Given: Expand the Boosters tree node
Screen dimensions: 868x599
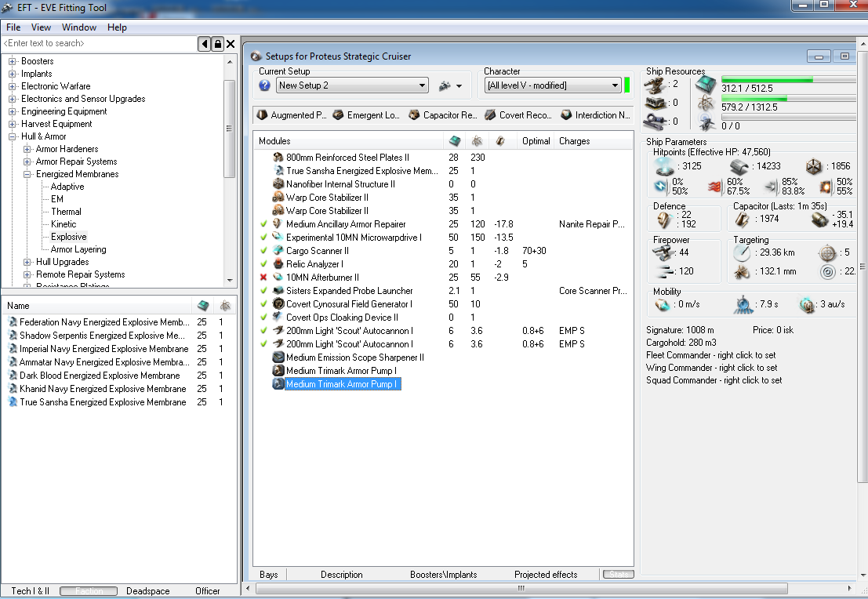Looking at the screenshot, I should (12, 61).
